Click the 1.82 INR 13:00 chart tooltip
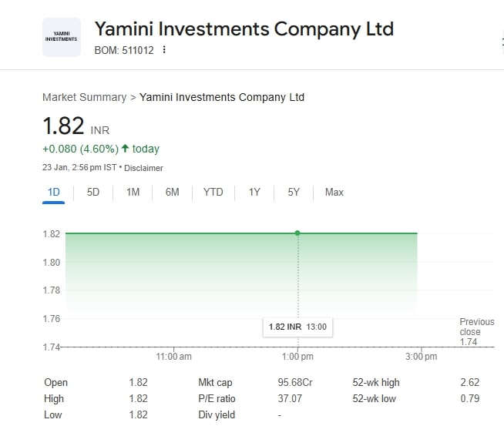 (297, 327)
